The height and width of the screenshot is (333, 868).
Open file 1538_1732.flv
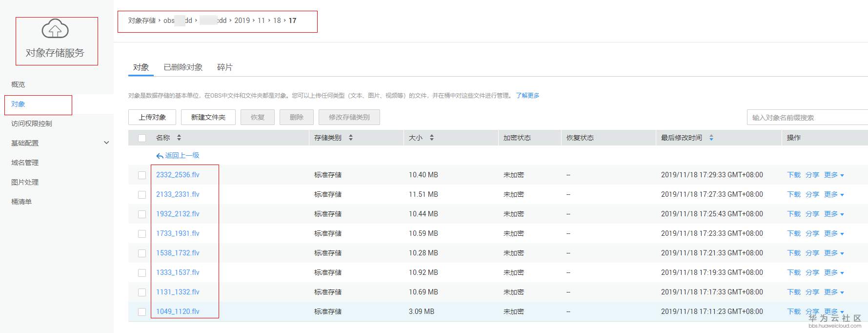pos(178,253)
